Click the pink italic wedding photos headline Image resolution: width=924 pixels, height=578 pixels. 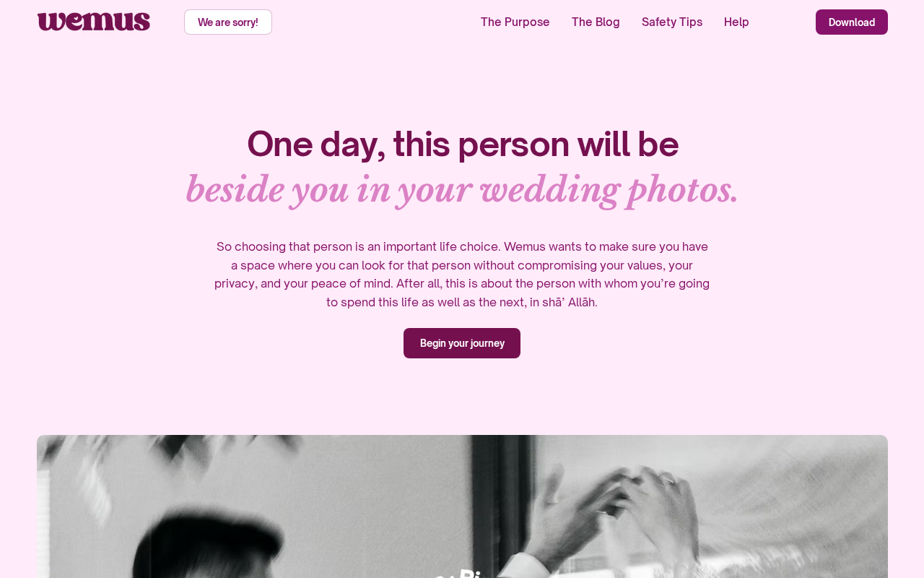pos(462,190)
